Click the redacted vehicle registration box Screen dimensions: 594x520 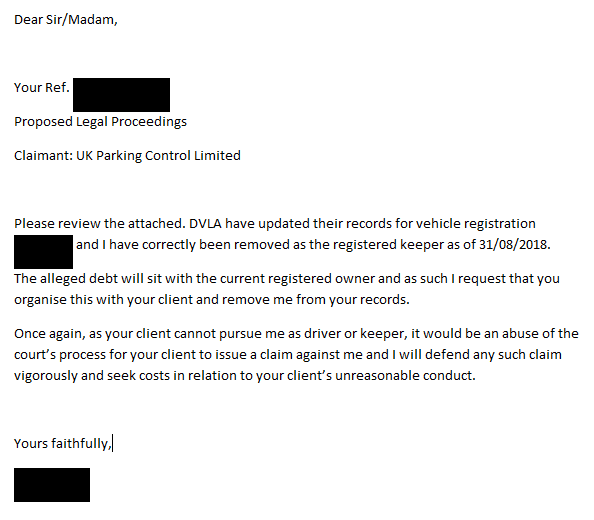43,252
